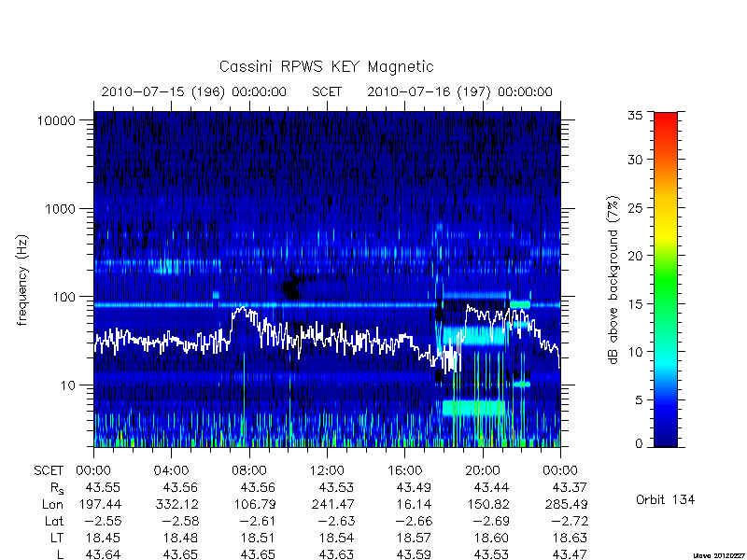The height and width of the screenshot is (560, 747).
Task: Click Lon value 241.47
Action: pos(334,504)
